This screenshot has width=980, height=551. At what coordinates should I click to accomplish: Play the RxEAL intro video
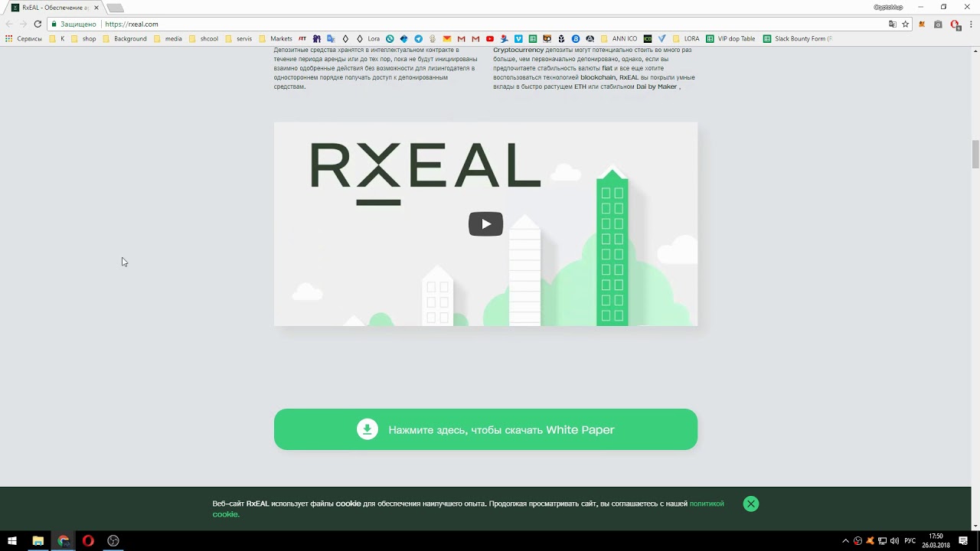point(485,223)
